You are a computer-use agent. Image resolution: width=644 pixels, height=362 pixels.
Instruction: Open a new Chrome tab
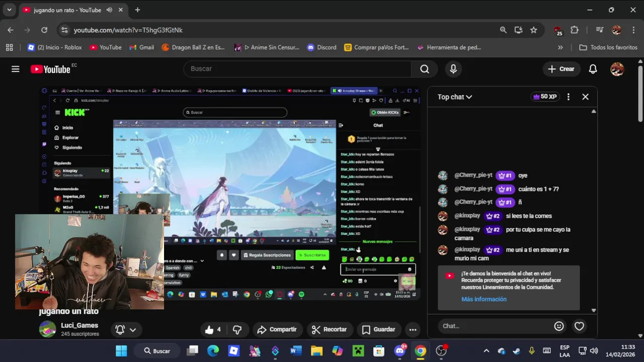137,10
